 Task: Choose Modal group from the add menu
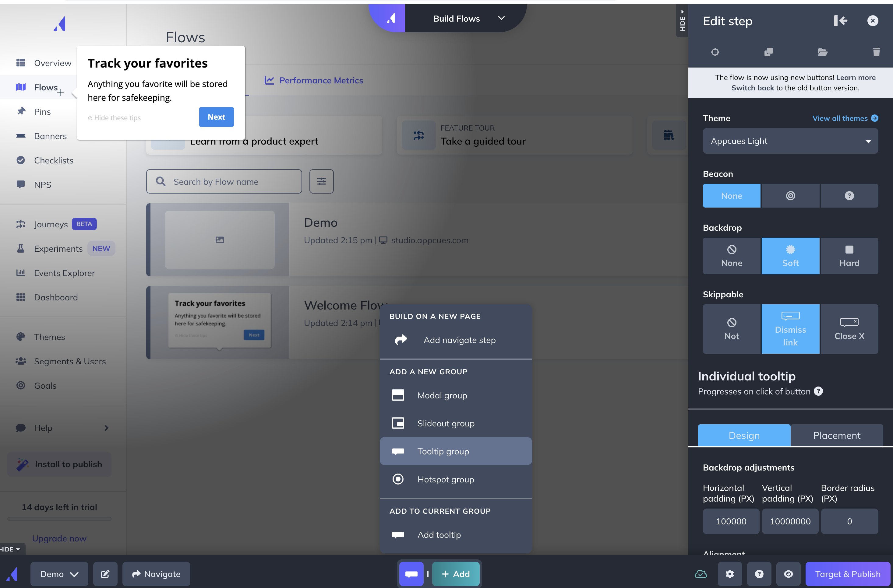(456, 395)
